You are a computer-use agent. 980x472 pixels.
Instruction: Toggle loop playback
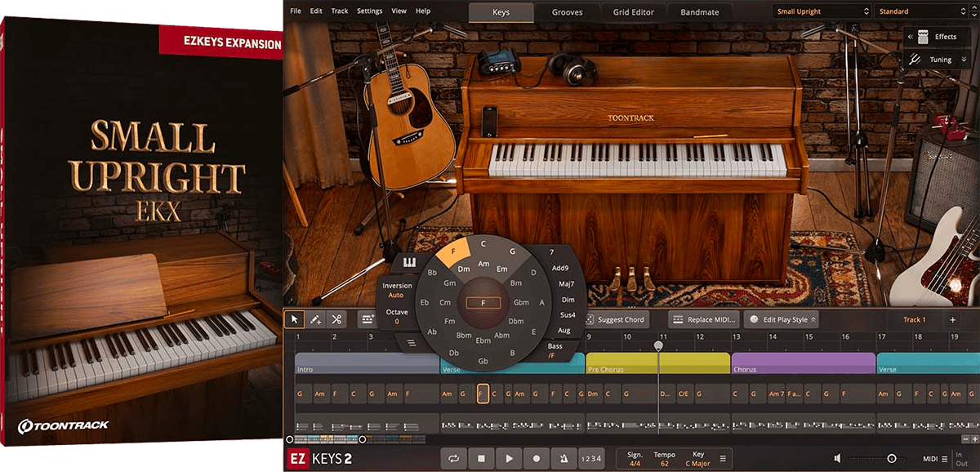(452, 459)
